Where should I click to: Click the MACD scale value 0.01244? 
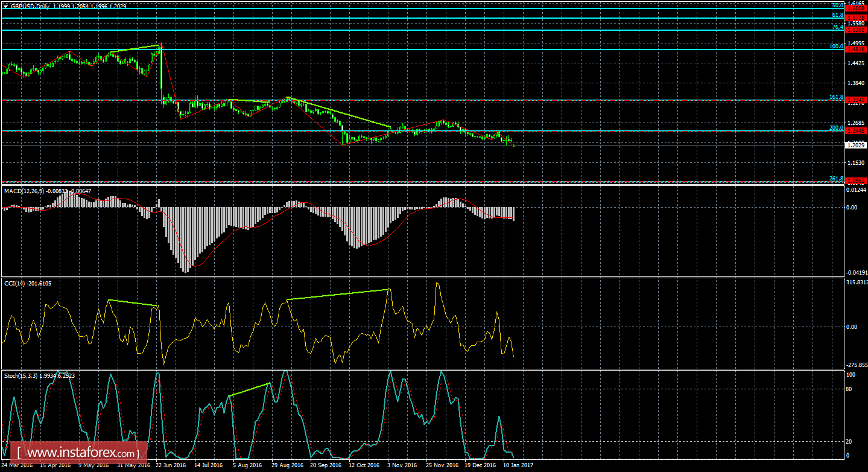[857, 190]
